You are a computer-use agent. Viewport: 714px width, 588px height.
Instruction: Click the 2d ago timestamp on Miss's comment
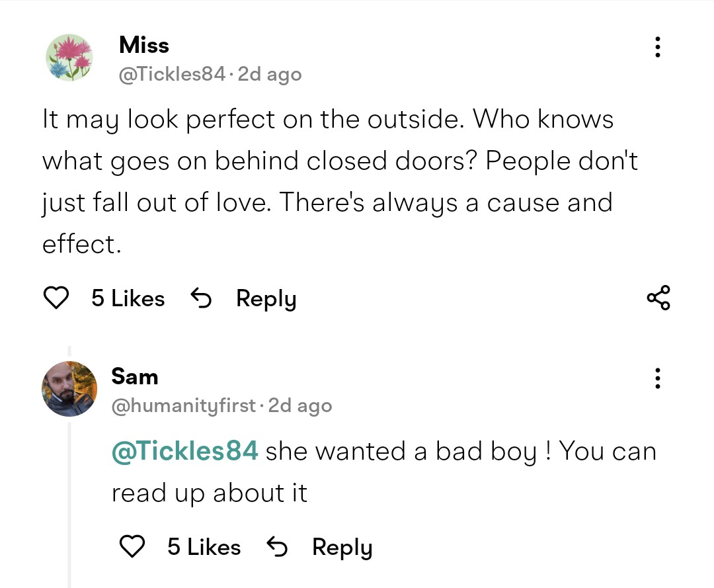point(269,75)
